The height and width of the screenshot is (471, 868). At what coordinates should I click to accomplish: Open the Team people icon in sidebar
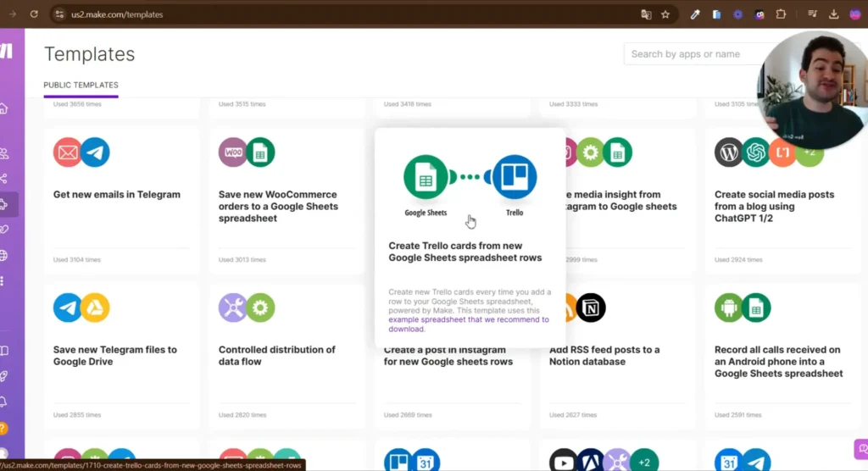[4, 153]
